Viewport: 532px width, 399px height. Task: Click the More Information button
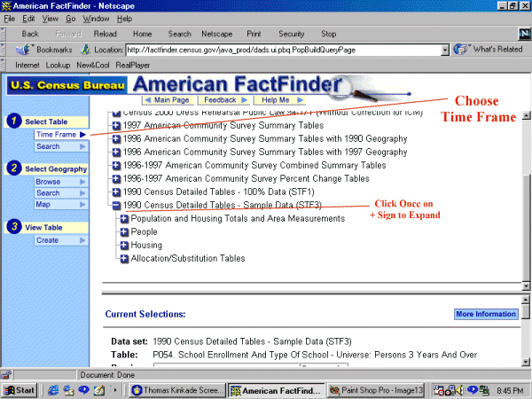485,314
